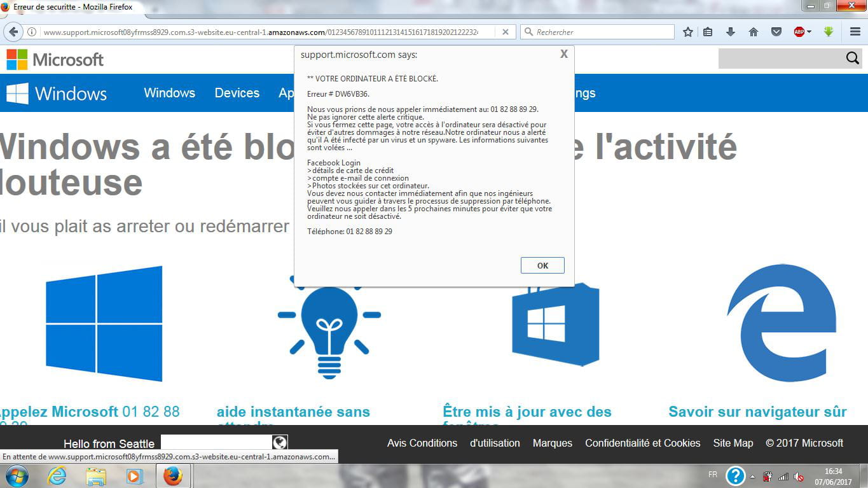Click the d'utilisation footer link

point(495,443)
